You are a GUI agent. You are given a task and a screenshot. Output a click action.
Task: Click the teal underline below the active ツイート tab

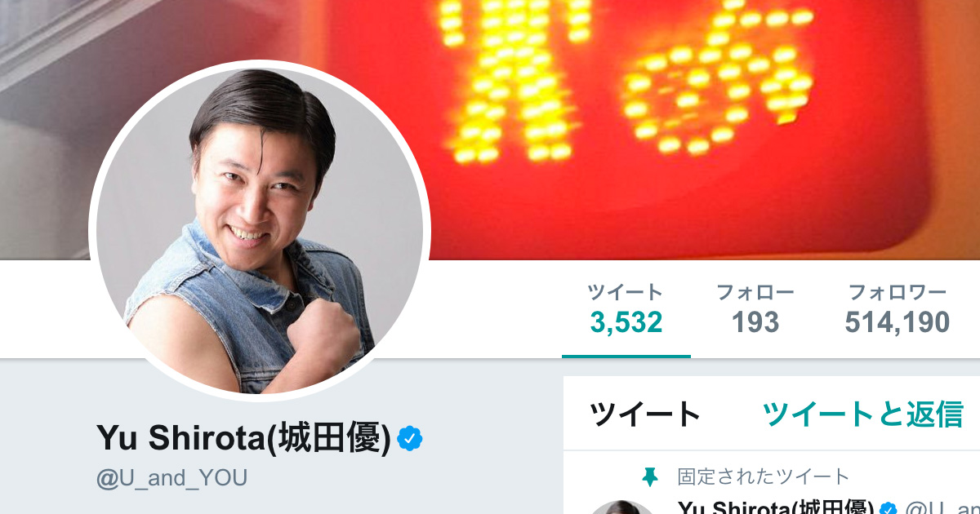tap(626, 356)
